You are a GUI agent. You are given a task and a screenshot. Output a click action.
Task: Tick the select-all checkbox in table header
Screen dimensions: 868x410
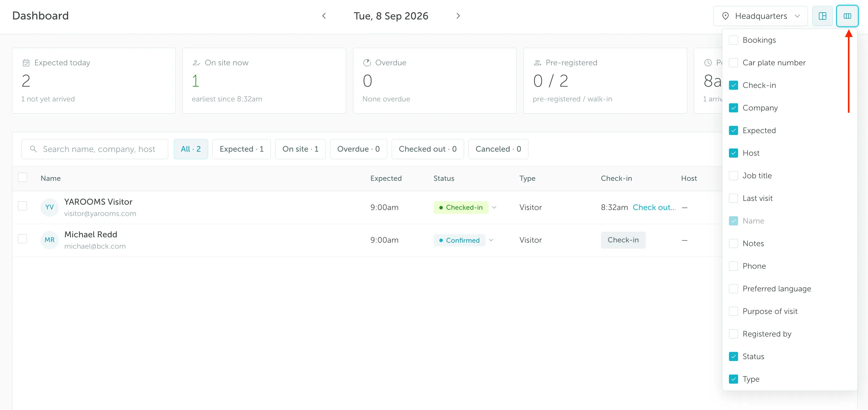(22, 177)
